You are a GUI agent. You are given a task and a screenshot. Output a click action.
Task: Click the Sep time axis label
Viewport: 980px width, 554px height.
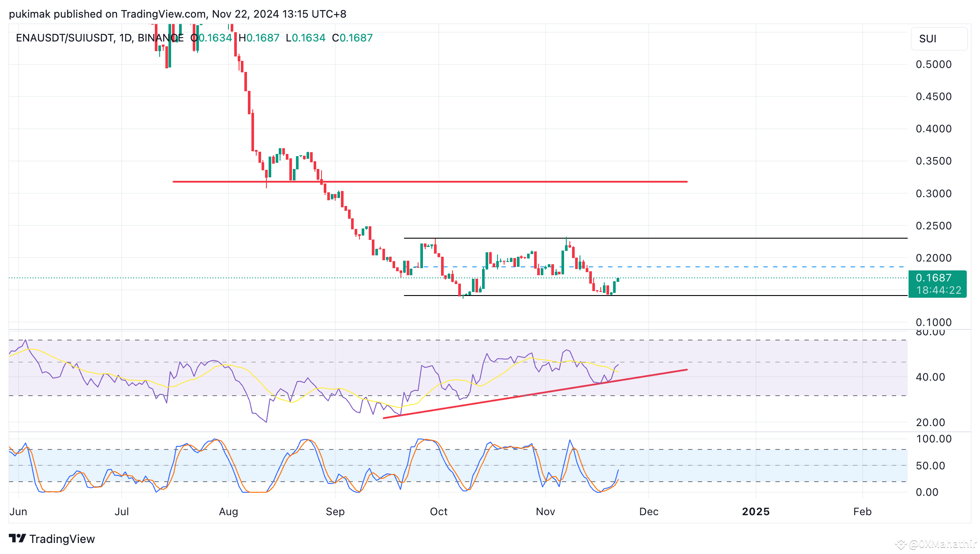pos(335,512)
